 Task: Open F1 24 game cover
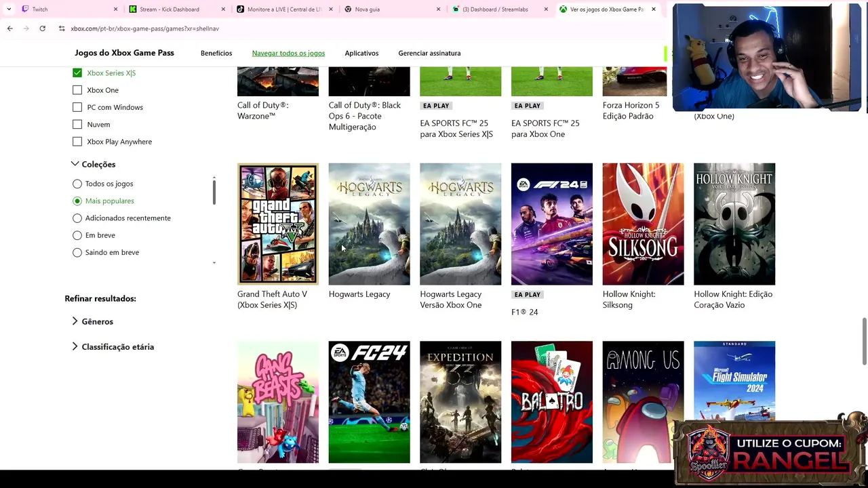pyautogui.click(x=552, y=224)
